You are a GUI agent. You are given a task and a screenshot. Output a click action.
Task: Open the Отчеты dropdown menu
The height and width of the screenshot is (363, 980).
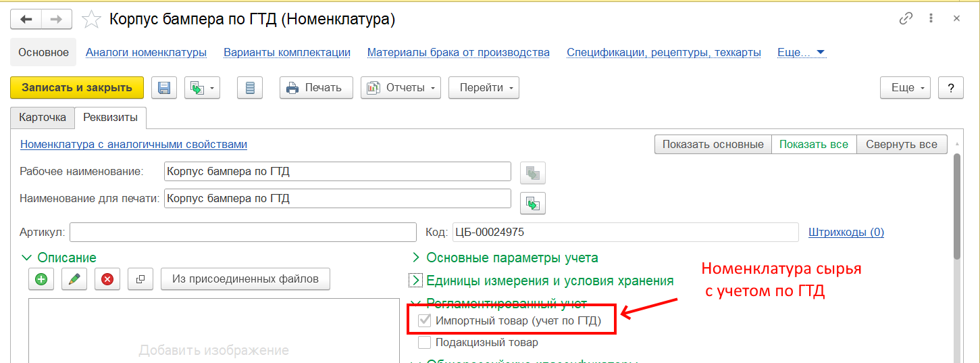click(x=401, y=88)
